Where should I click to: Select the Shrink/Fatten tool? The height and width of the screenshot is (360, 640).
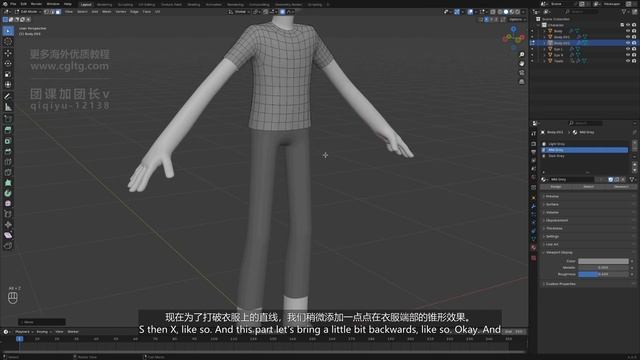click(x=8, y=225)
